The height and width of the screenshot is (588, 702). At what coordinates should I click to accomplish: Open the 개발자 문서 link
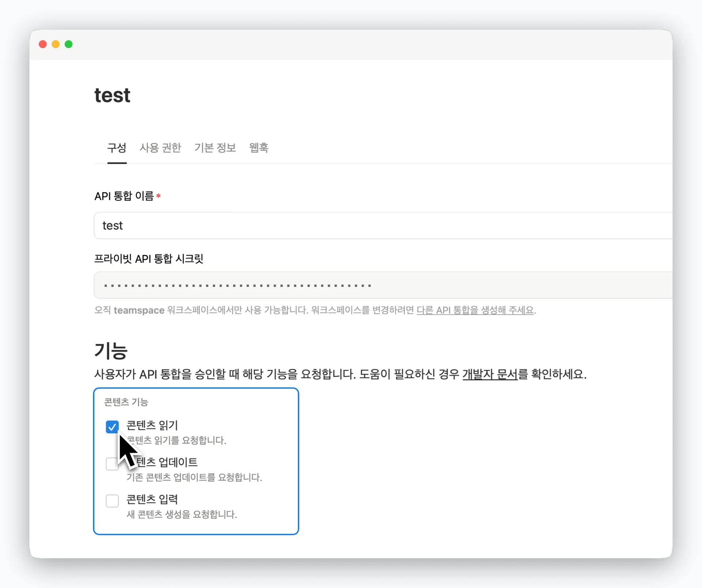[x=490, y=374]
